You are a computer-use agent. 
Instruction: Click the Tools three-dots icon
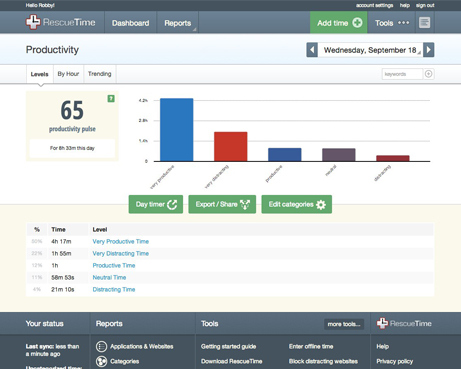click(403, 23)
